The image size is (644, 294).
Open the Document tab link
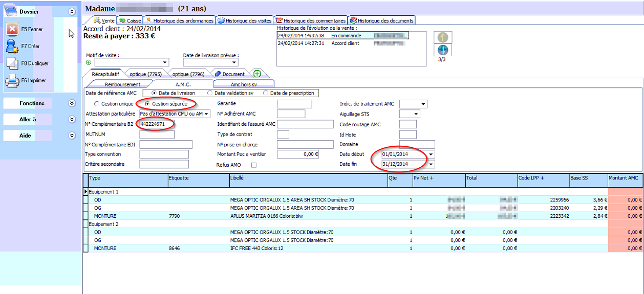pyautogui.click(x=229, y=74)
